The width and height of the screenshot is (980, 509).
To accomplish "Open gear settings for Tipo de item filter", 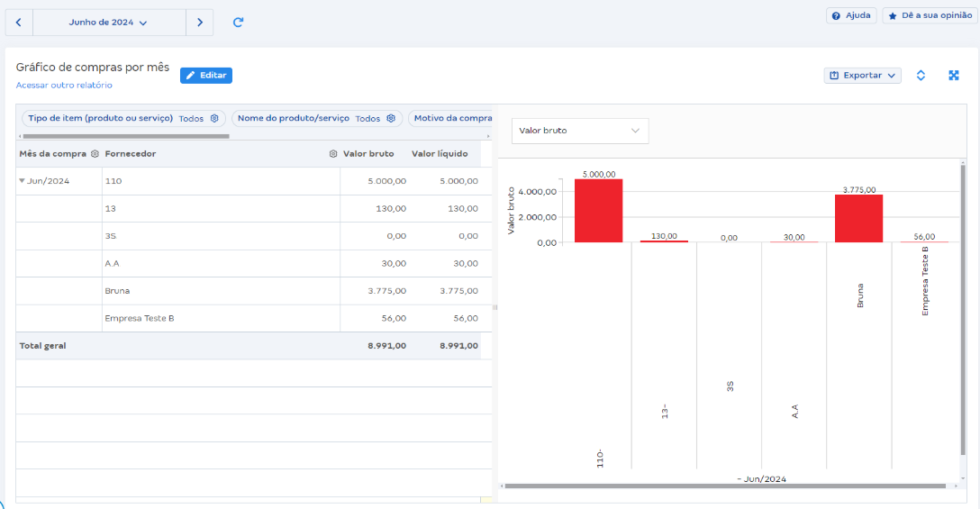I will tap(214, 118).
